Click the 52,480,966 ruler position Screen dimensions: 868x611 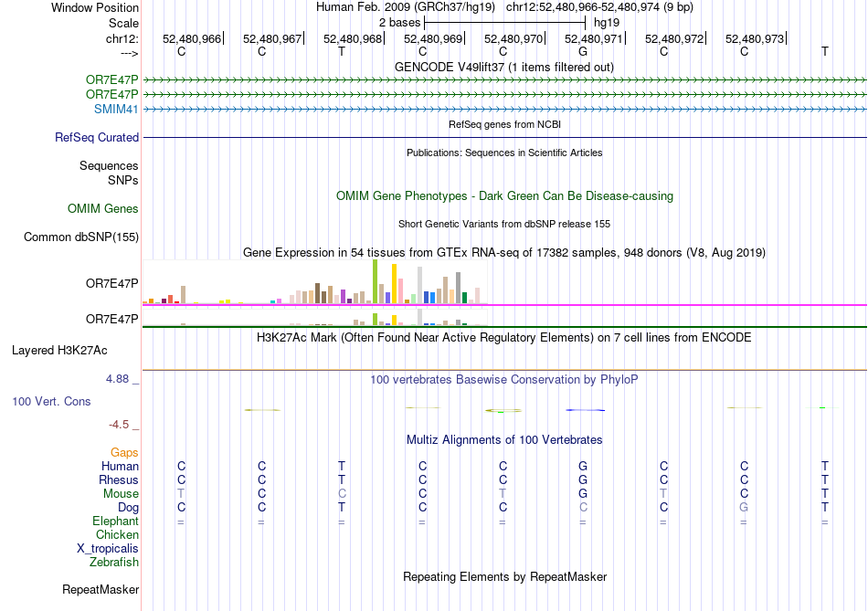click(x=192, y=38)
